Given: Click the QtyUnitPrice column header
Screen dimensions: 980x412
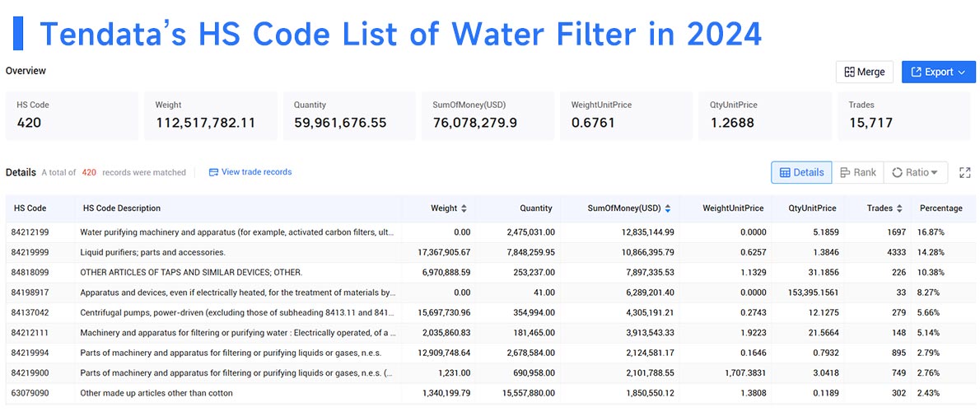Looking at the screenshot, I should click(x=813, y=208).
